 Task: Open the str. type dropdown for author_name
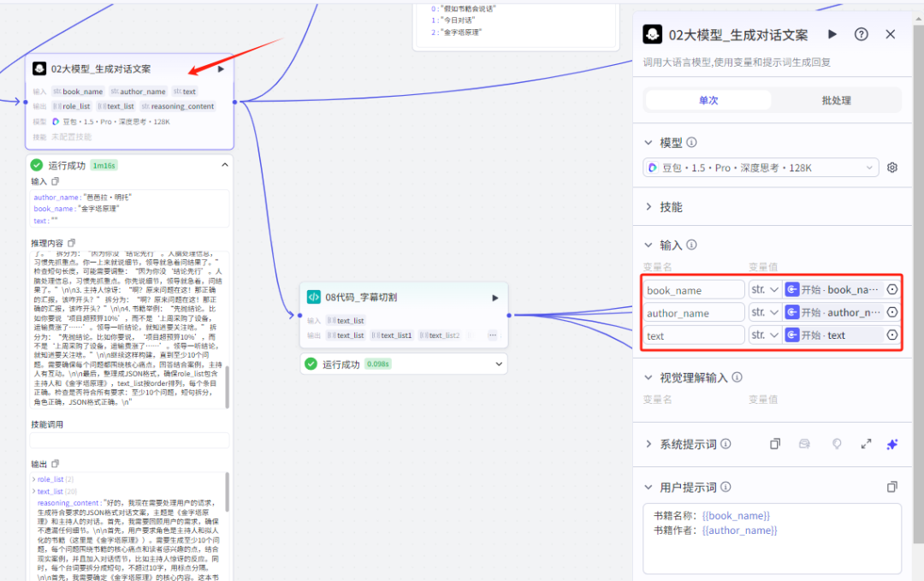[x=764, y=311]
